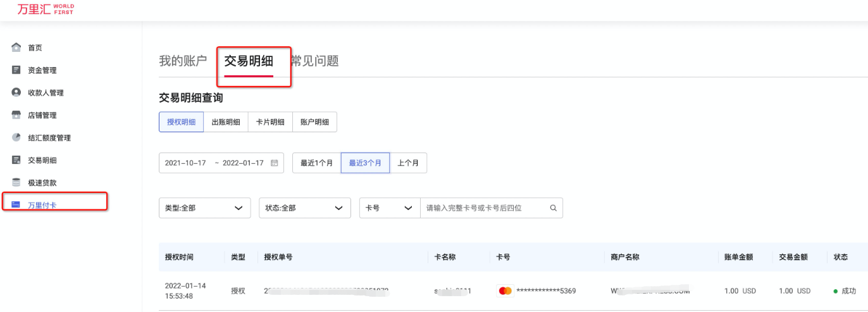The image size is (868, 312).
Task: Switch to the 我的账户 tab
Action: (183, 61)
